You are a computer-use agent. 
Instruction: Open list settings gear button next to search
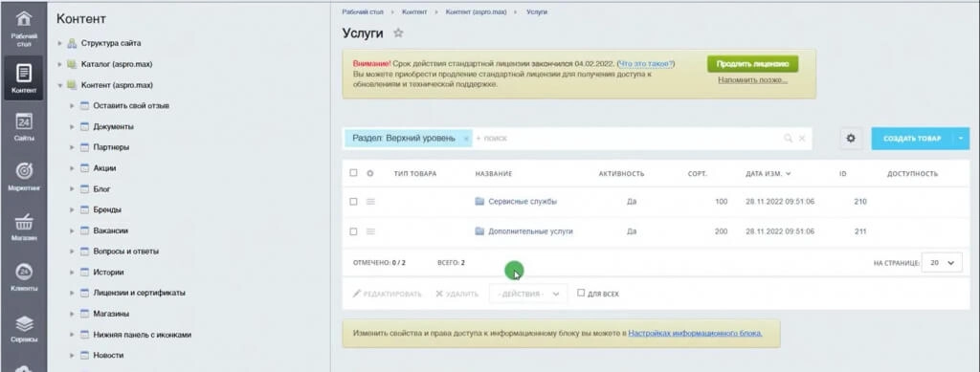coord(851,139)
